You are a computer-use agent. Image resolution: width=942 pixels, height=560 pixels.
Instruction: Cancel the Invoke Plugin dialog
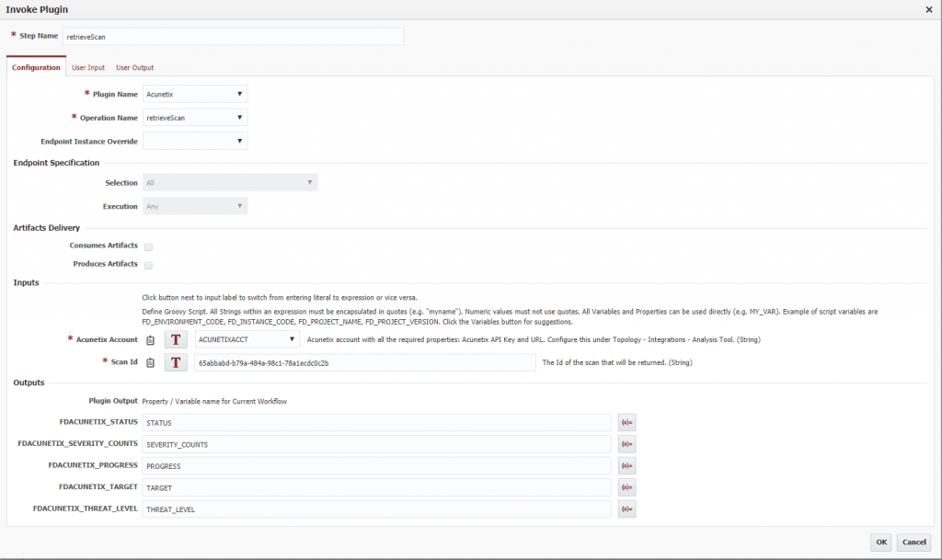913,543
